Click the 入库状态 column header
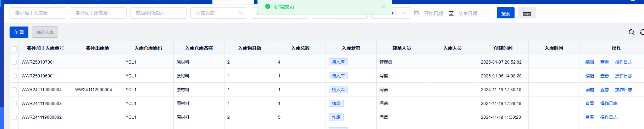 coord(351,48)
